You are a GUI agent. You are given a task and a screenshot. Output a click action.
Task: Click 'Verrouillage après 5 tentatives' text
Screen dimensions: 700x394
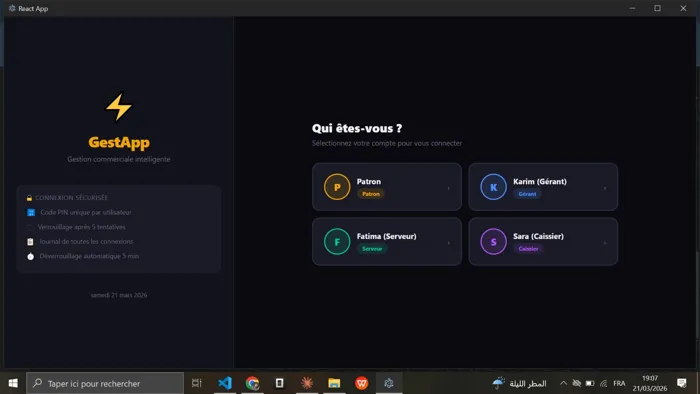point(82,227)
